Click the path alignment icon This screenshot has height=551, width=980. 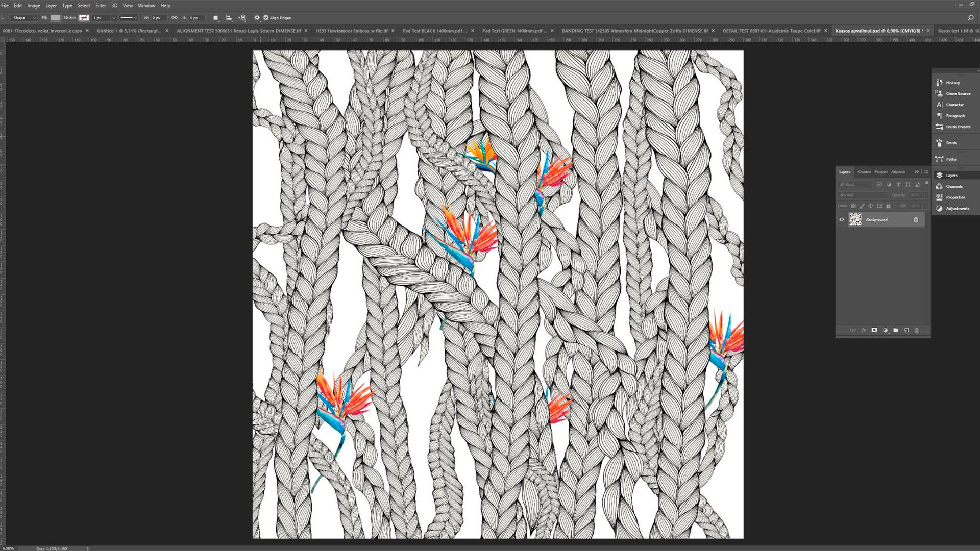(229, 18)
